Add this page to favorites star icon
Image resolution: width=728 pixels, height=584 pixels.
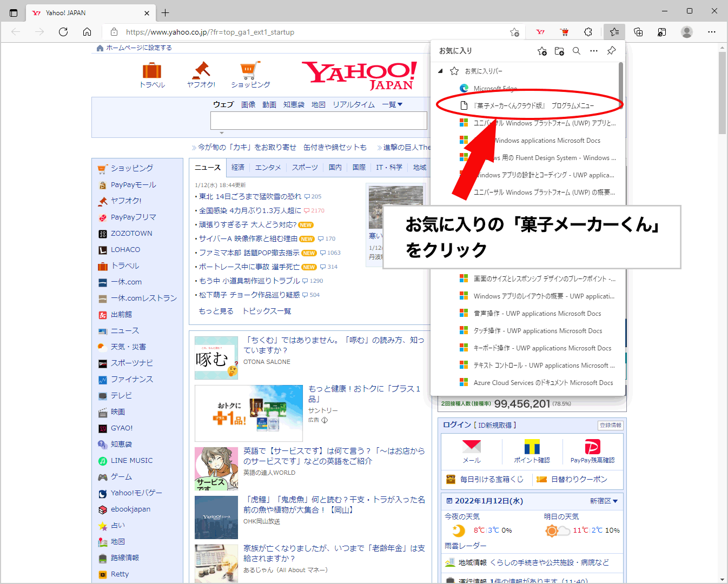(514, 32)
